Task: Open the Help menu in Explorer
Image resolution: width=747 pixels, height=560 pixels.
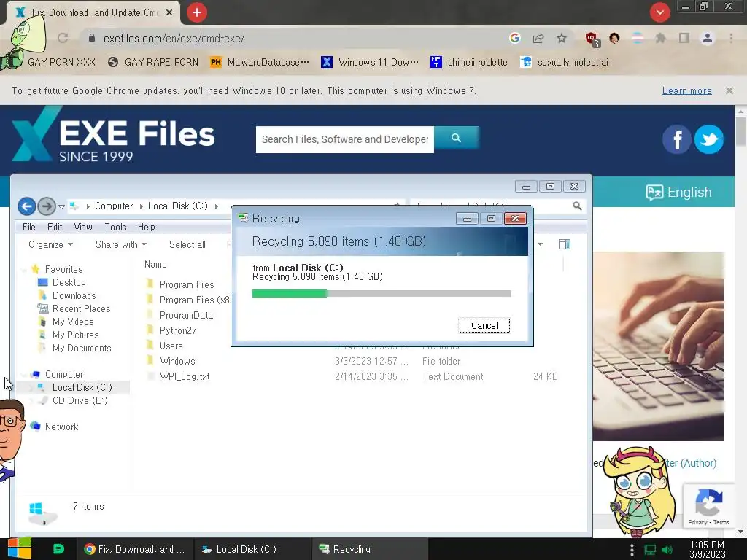Action: 146,227
